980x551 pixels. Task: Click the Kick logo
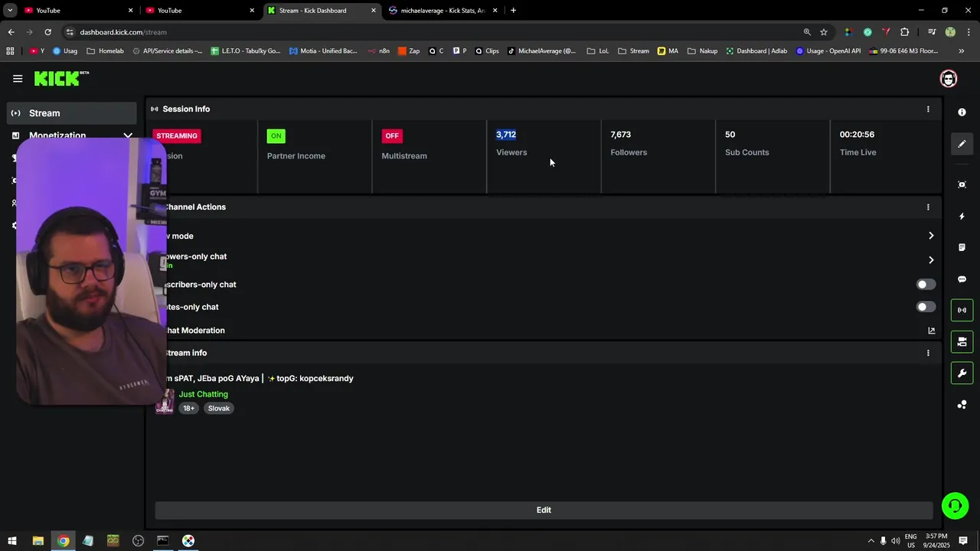[x=61, y=78]
